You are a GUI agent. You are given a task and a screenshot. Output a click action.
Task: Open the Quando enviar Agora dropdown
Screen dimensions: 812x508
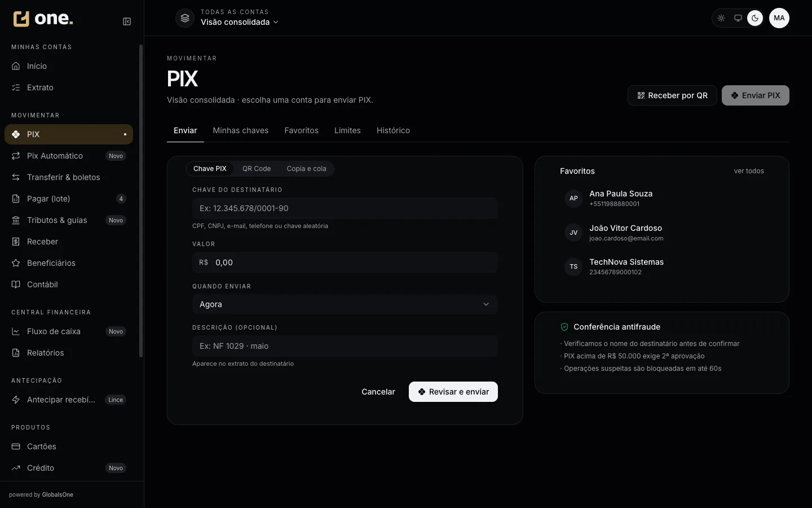pos(345,304)
